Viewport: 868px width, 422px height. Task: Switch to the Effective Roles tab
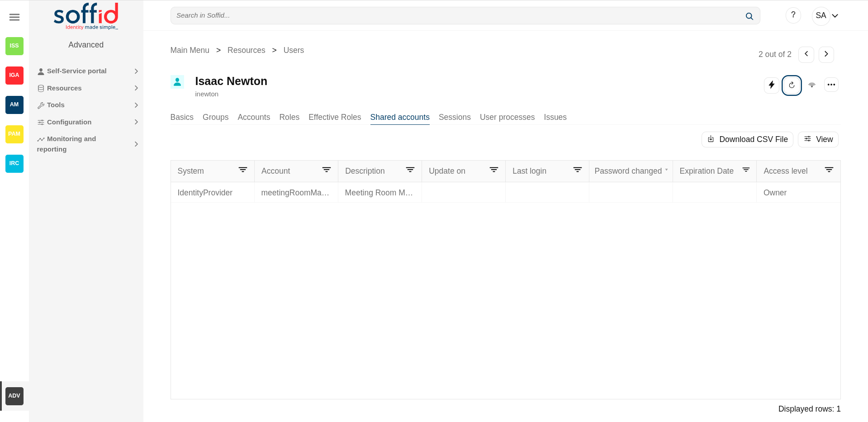[335, 117]
